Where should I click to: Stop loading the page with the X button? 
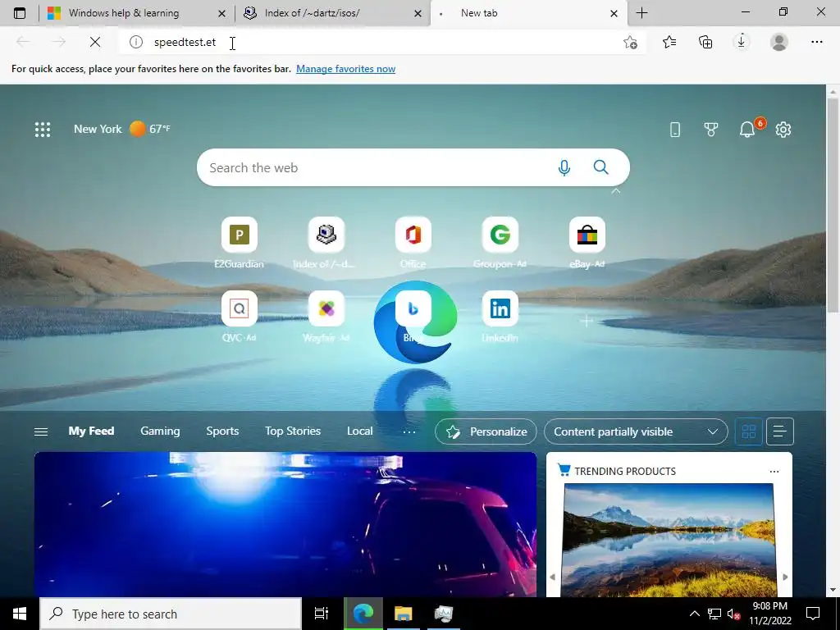(x=95, y=42)
